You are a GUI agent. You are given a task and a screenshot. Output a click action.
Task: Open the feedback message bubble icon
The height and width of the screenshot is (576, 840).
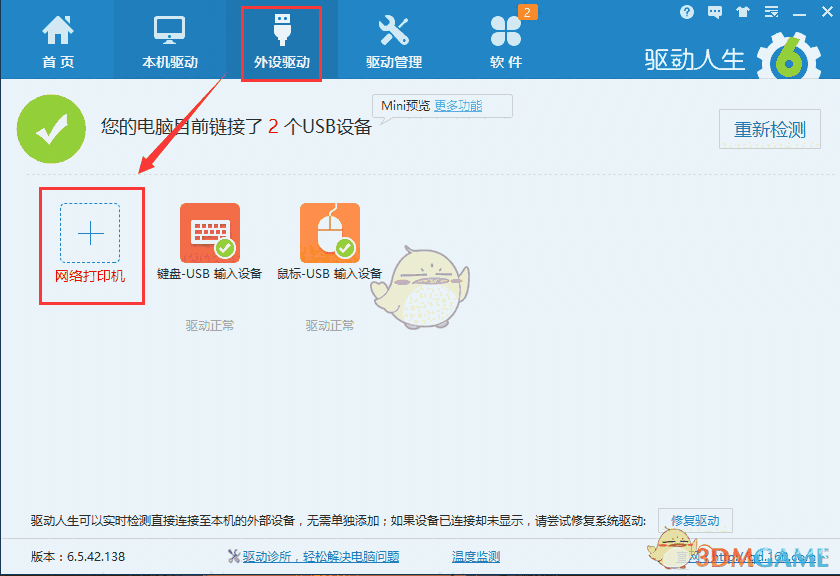point(714,12)
